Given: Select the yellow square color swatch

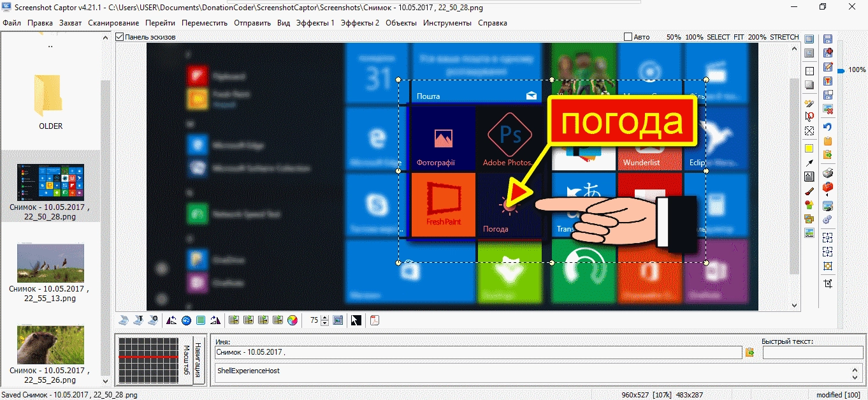Looking at the screenshot, I should tap(809, 149).
